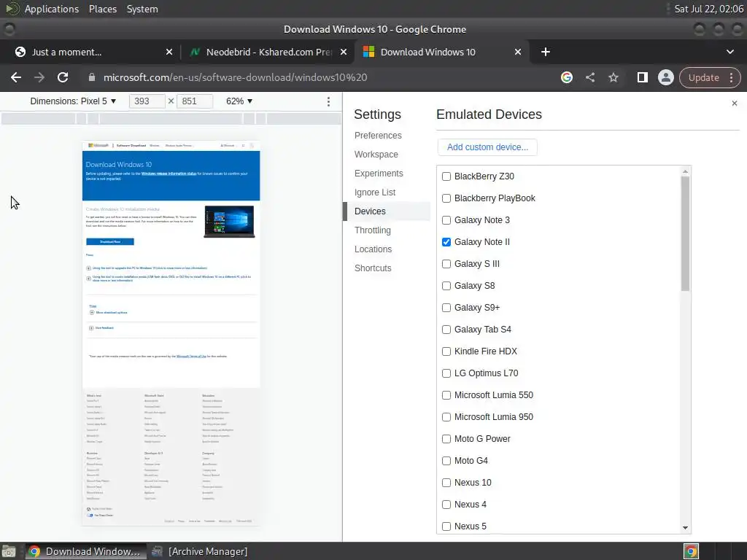Image resolution: width=747 pixels, height=560 pixels.
Task: Bookmark this page with the star icon
Action: pos(613,77)
